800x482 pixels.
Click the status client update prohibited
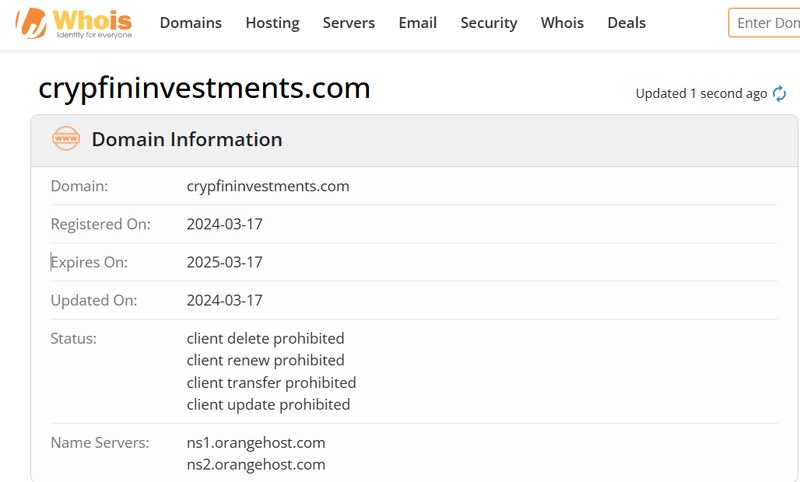pos(268,404)
